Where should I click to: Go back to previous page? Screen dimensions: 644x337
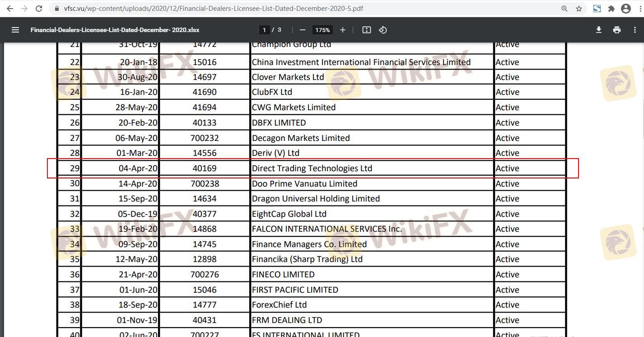click(10, 9)
